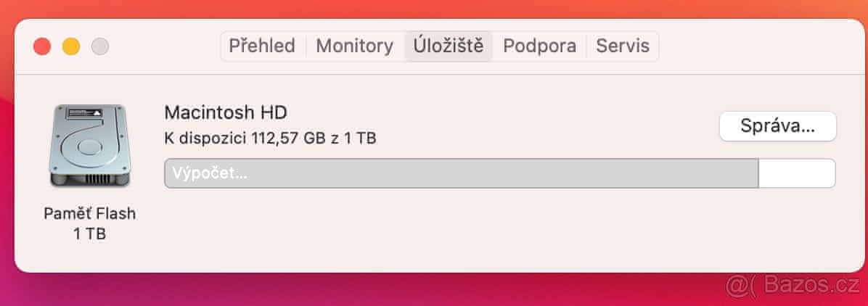The width and height of the screenshot is (868, 306).
Task: Go to the Podpora tab
Action: point(539,46)
